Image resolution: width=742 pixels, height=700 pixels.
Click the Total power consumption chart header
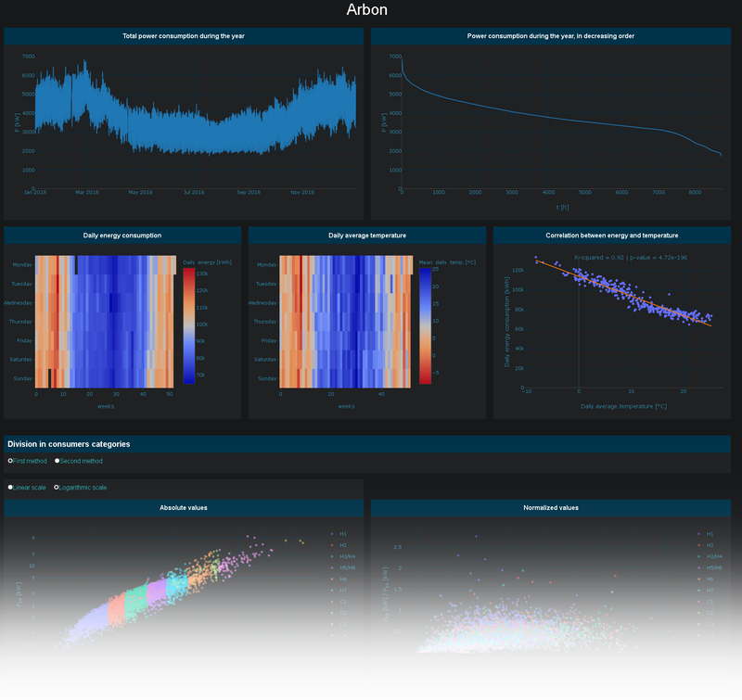[x=184, y=36]
